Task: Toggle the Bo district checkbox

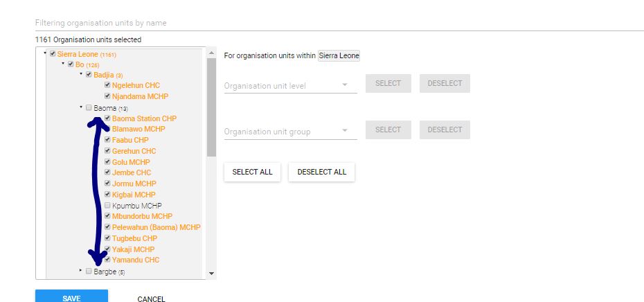Action: [x=71, y=64]
